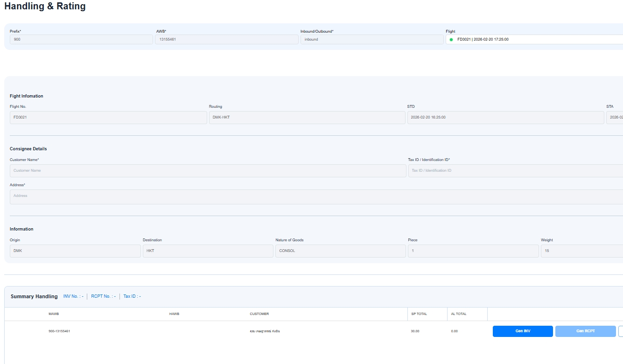Click the Destination field showing HKT
Viewport: 623px width, 364px height.
[208, 251]
